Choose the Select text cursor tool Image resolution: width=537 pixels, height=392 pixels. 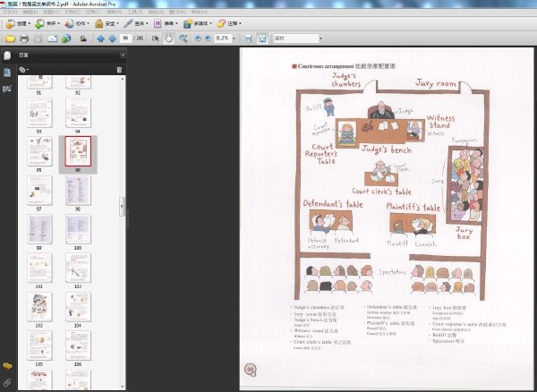pyautogui.click(x=155, y=38)
